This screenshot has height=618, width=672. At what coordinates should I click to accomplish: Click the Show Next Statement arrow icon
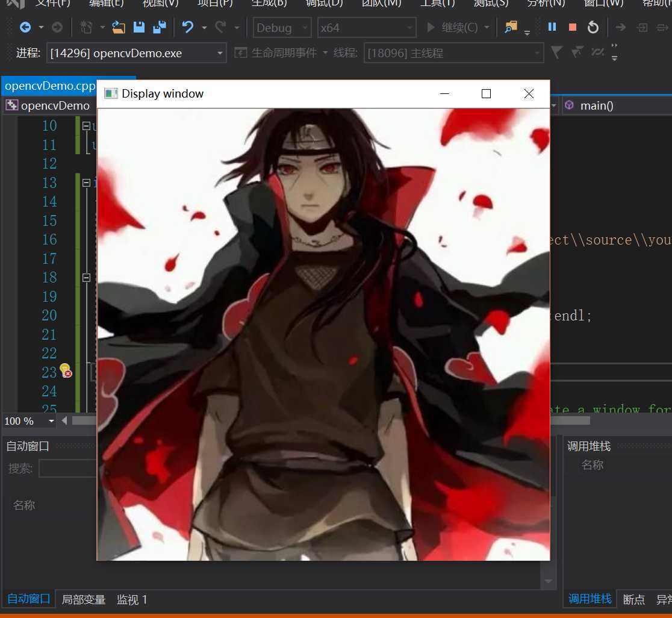[x=620, y=28]
